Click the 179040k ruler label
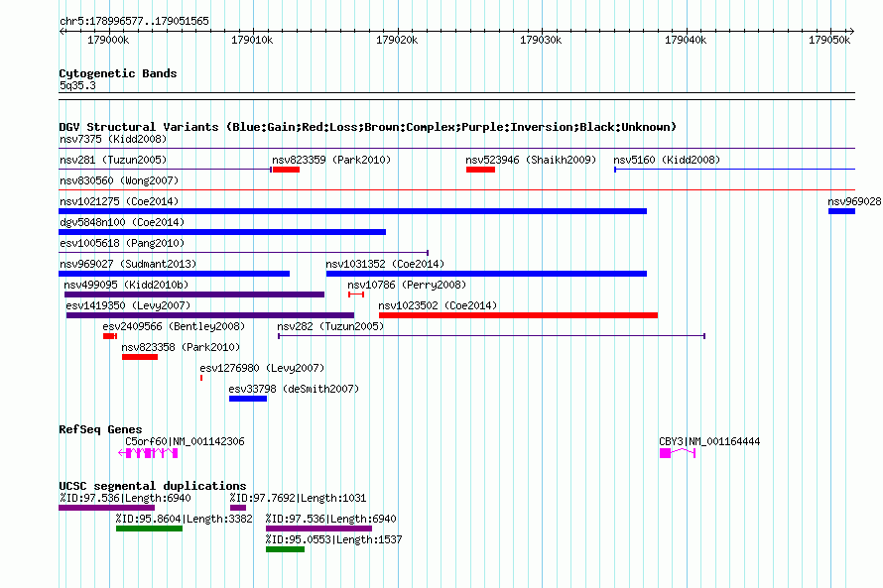Viewport: 883px width, 588px height. pos(686,40)
